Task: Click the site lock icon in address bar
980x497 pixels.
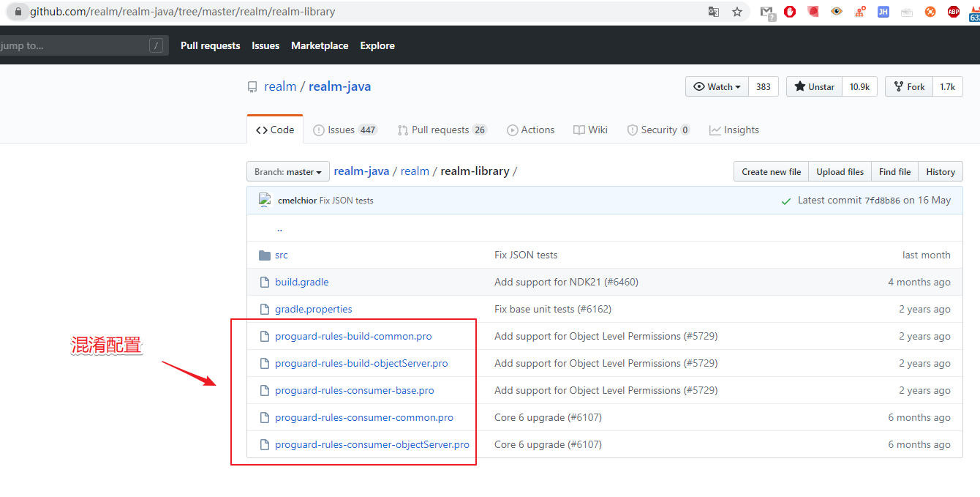Action: [x=18, y=12]
